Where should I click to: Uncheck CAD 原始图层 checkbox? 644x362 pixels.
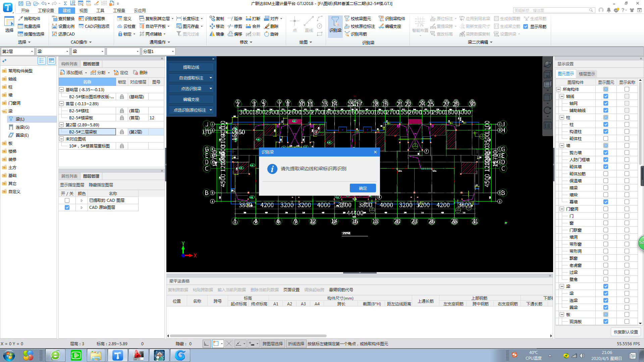(x=67, y=207)
